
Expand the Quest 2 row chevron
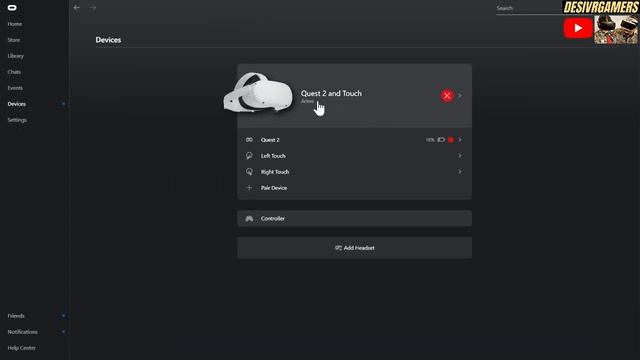[460, 140]
